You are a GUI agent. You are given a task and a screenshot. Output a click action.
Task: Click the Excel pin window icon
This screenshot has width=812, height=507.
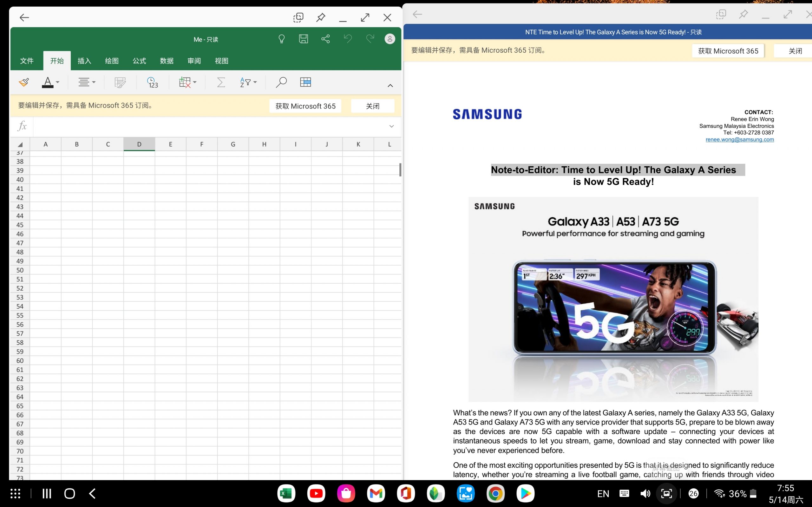pos(321,17)
